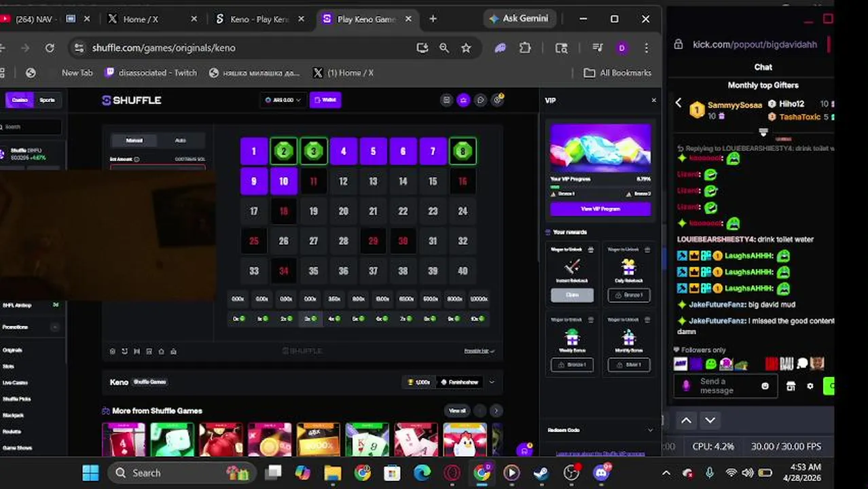Open Discord from the taskbar
This screenshot has width=868, height=489.
[601, 473]
